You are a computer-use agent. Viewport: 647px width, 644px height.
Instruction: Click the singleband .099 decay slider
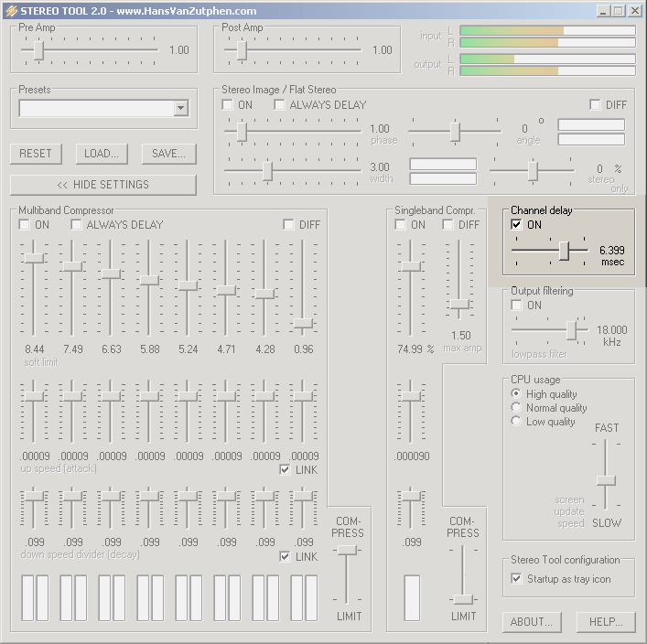(x=411, y=496)
